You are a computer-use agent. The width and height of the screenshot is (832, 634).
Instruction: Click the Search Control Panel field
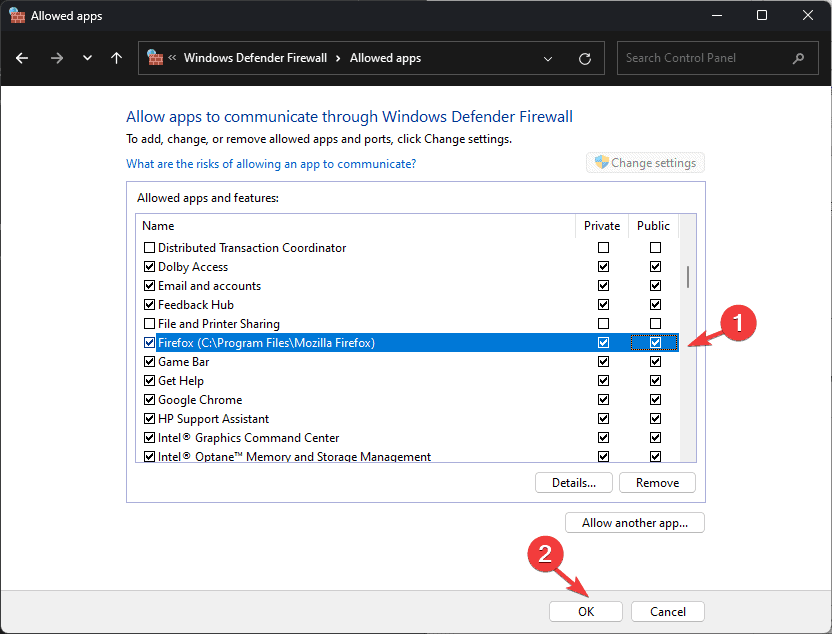tap(717, 58)
